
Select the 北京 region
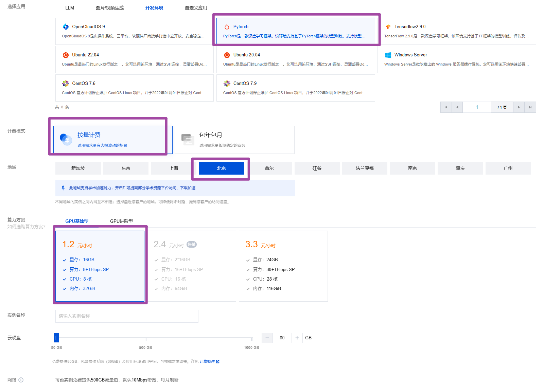point(221,168)
